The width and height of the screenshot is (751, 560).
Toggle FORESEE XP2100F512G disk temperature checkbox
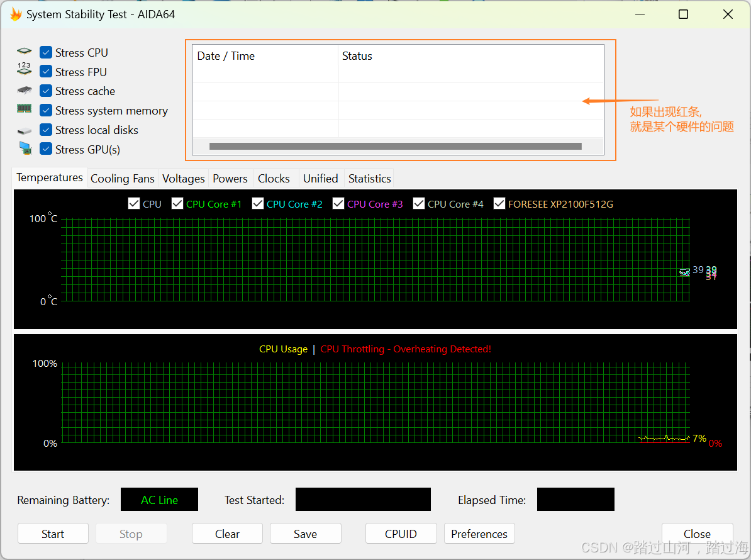click(499, 204)
